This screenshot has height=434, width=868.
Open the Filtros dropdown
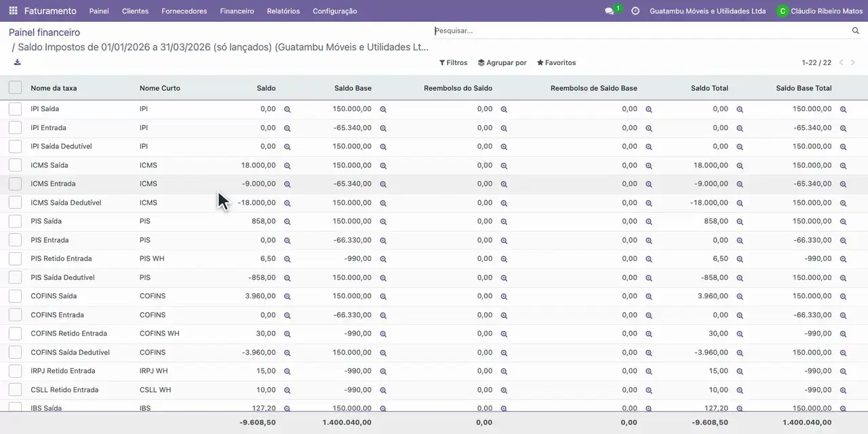pos(454,62)
